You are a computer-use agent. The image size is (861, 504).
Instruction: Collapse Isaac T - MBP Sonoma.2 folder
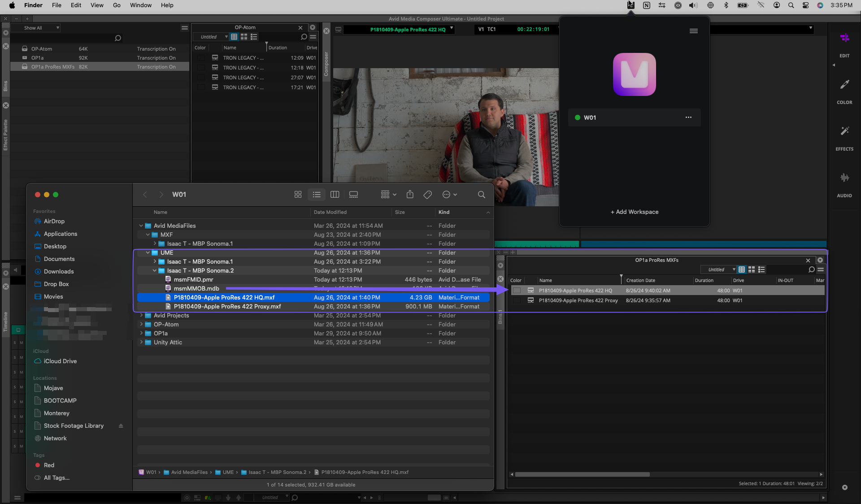click(155, 271)
